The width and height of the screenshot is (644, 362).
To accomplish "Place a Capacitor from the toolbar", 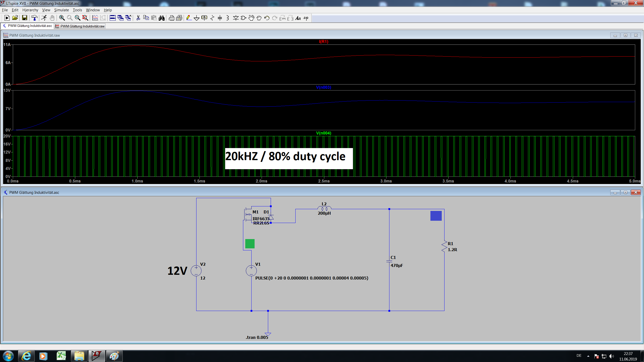I will [x=220, y=18].
